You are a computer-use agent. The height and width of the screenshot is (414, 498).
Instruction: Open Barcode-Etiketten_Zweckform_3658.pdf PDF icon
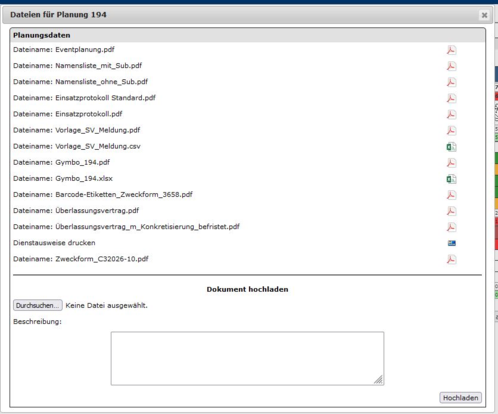tap(451, 195)
